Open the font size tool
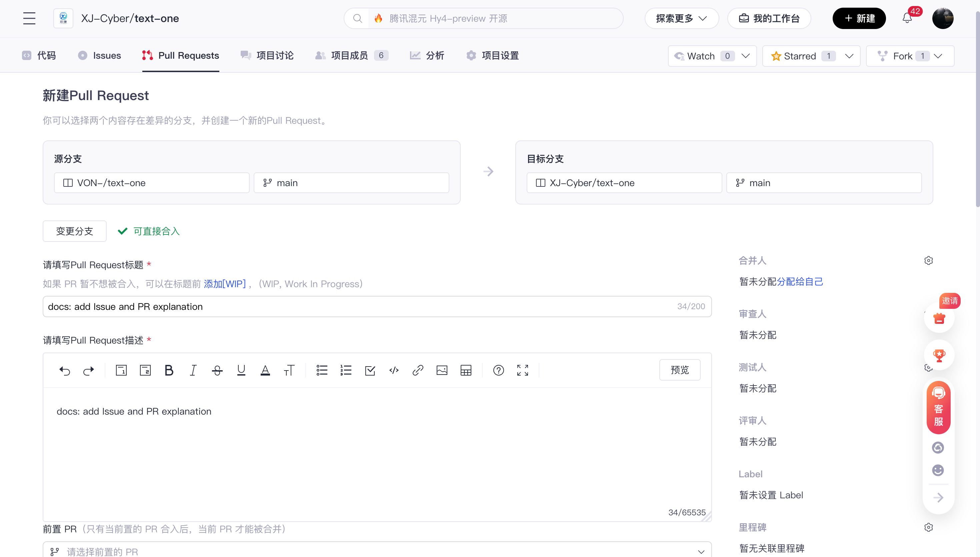Screen dimensions: 980x557 289,370
